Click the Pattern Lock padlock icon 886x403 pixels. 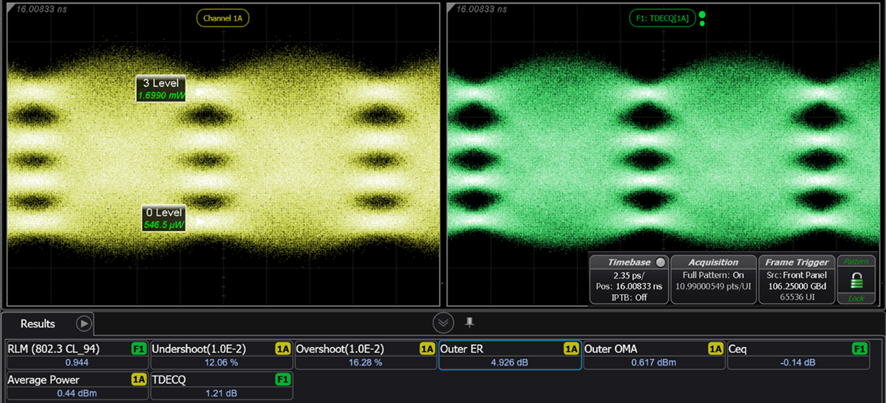click(x=856, y=281)
